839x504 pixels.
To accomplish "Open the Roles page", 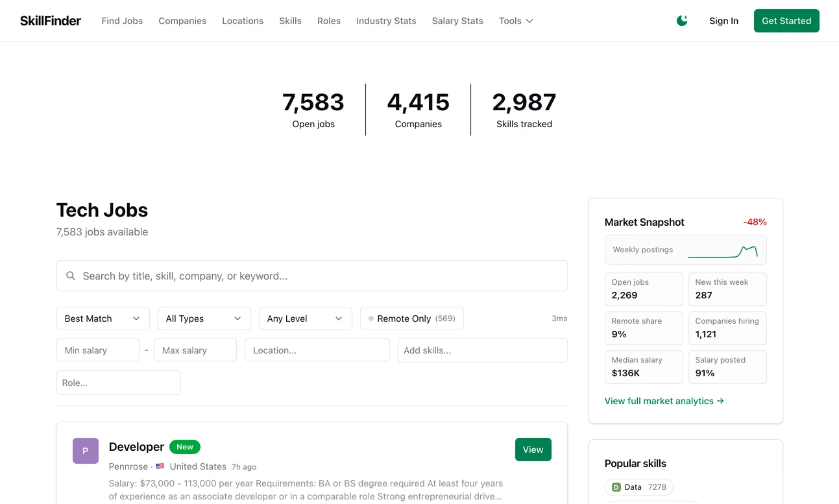I will point(329,21).
